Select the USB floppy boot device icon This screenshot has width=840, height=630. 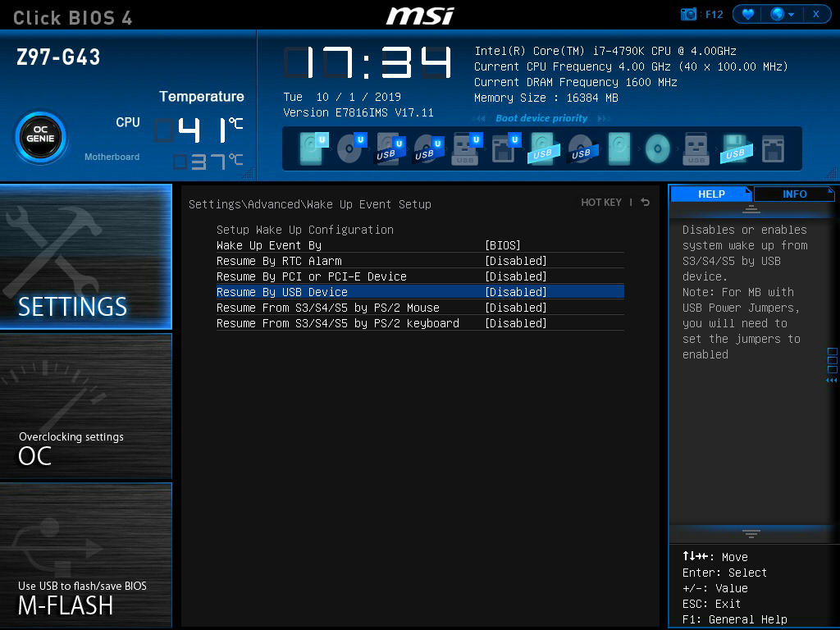[x=736, y=148]
